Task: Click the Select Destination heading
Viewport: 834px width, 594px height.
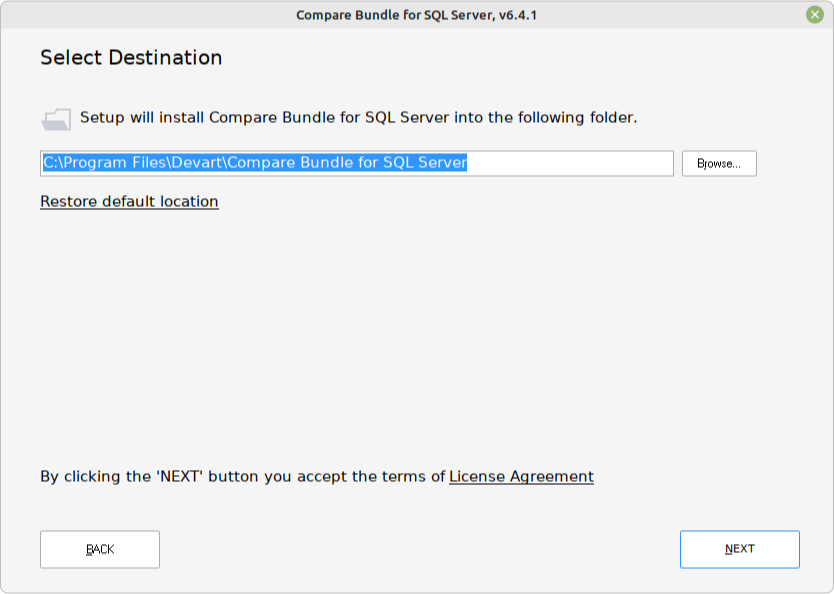Action: click(x=131, y=57)
